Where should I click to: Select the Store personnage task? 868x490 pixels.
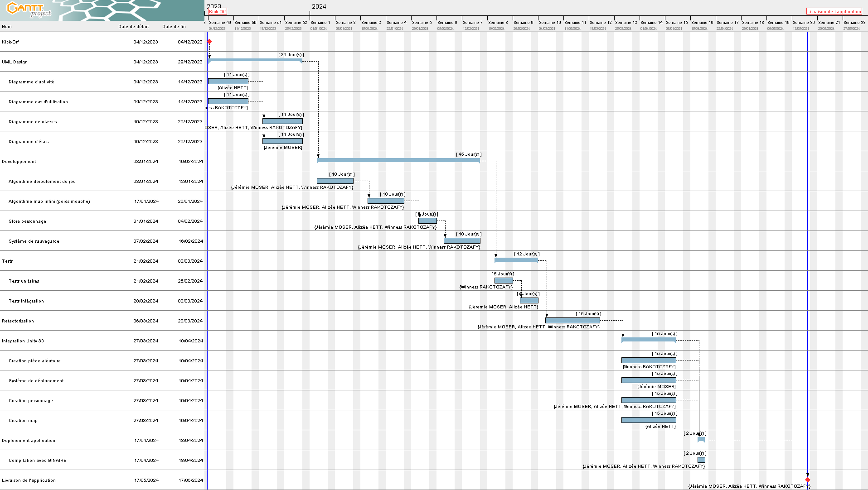[27, 221]
